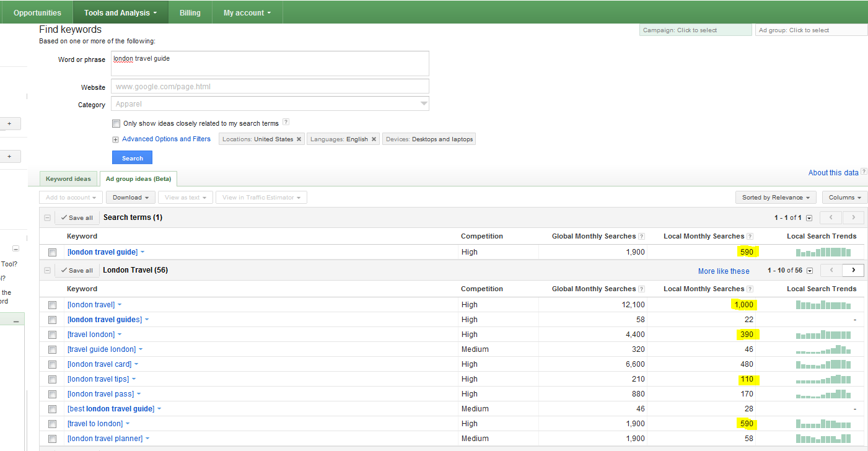
Task: Open the More like these link
Action: 723,271
